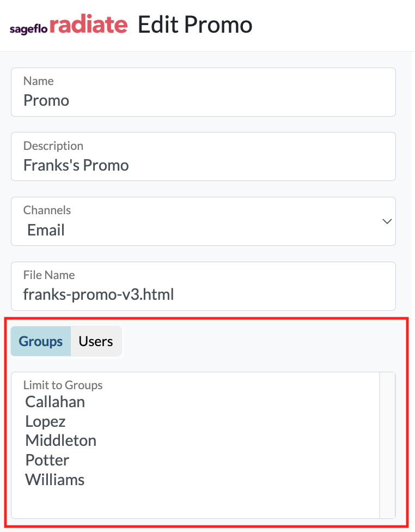Click the sageflo radiate logo
Image resolution: width=415 pixels, height=532 pixels.
coord(69,25)
